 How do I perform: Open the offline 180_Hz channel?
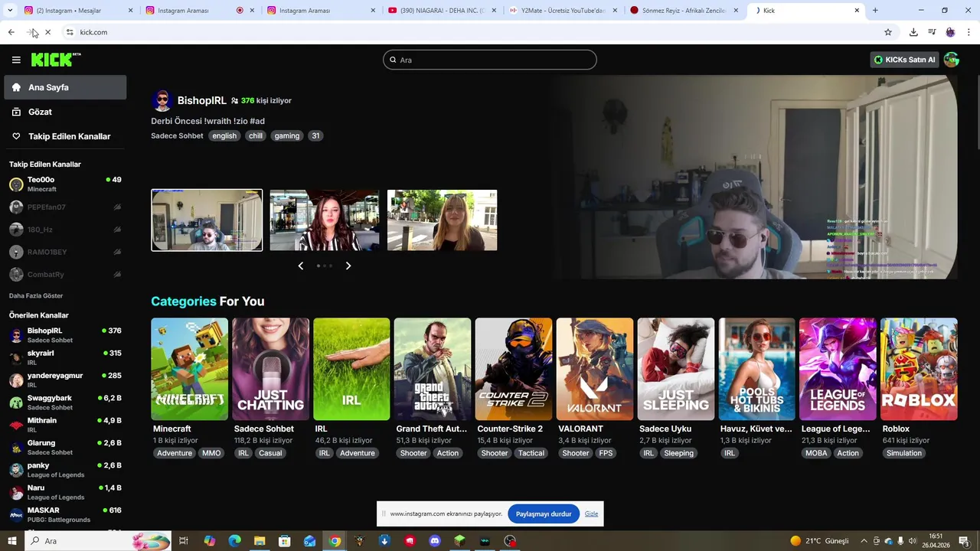(x=65, y=230)
